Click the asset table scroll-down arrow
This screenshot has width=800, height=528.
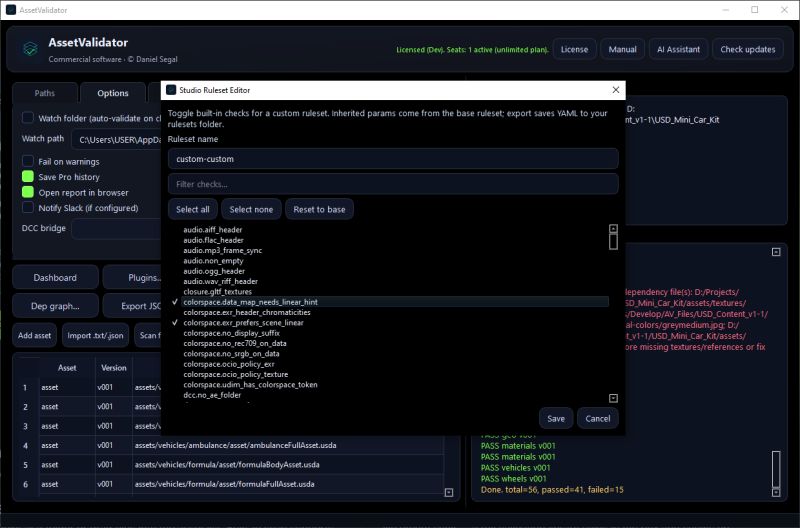click(x=449, y=492)
